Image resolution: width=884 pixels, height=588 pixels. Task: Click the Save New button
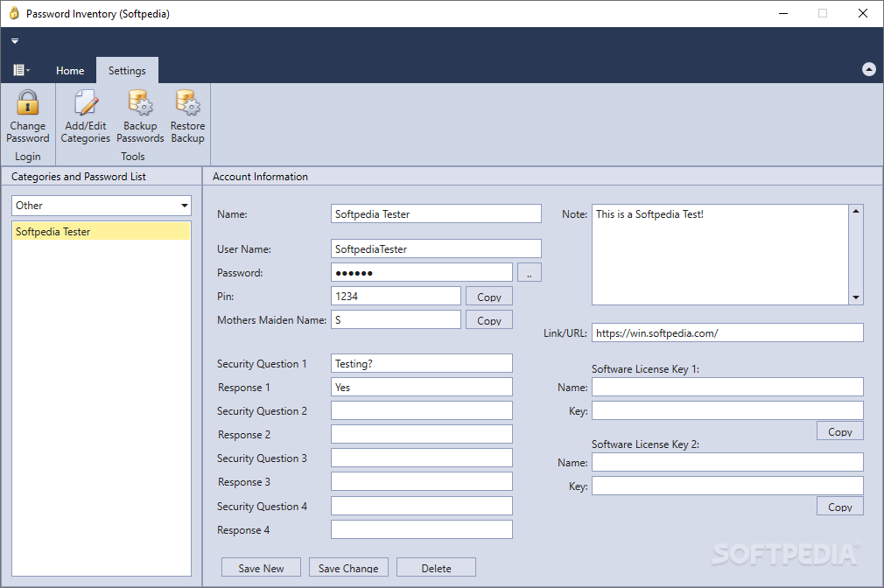[261, 568]
